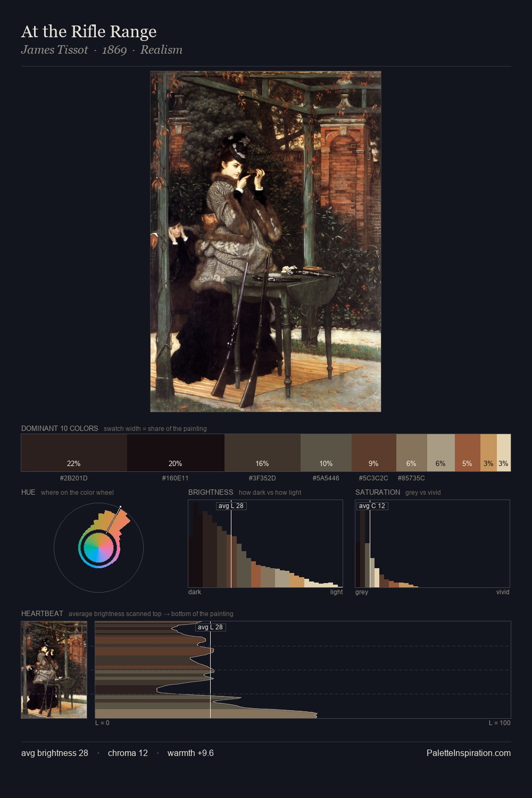The height and width of the screenshot is (798, 532).
Task: Click the hue color wheel
Action: coord(98,547)
